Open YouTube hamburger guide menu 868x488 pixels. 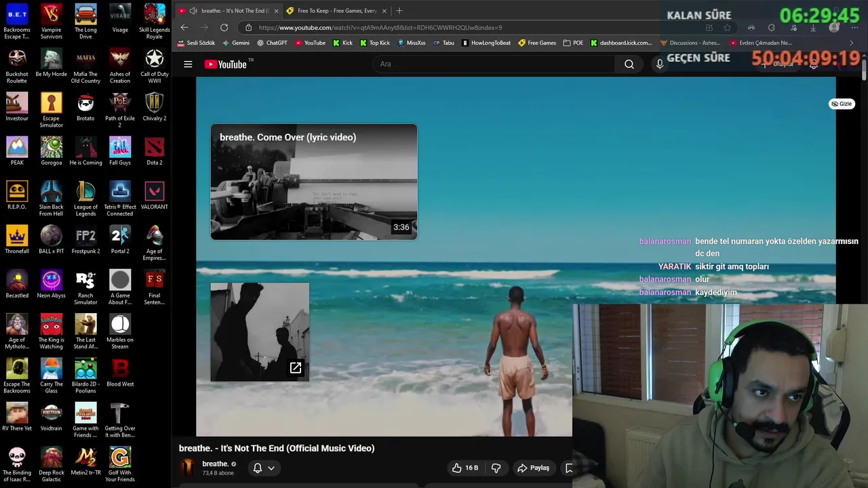click(x=188, y=64)
